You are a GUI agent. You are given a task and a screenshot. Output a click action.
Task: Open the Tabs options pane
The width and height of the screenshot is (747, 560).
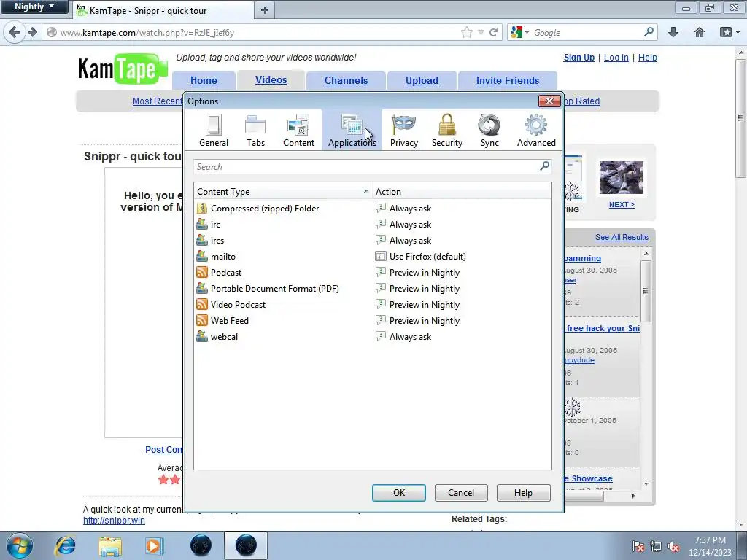tap(255, 130)
